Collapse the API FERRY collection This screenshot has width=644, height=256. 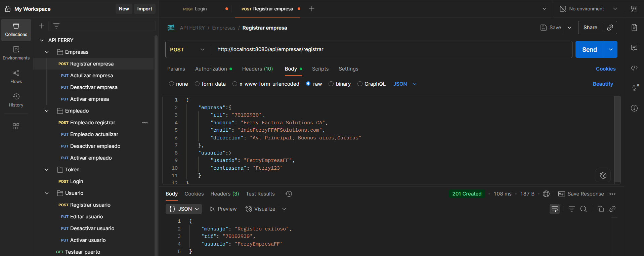pos(42,40)
